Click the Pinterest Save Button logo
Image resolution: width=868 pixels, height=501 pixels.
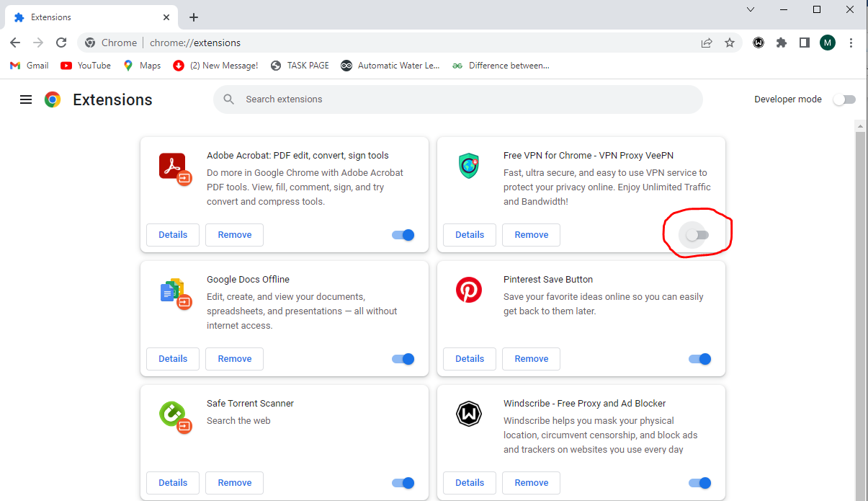[x=469, y=290]
